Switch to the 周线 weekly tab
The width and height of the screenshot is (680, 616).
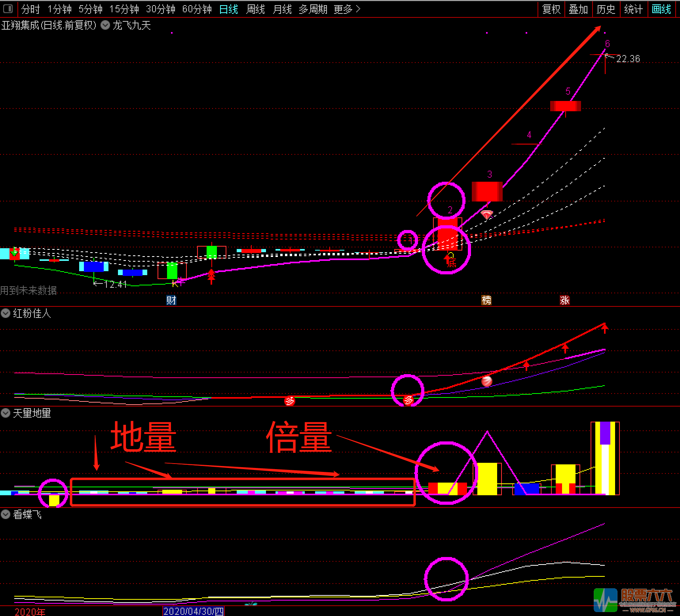[x=255, y=9]
